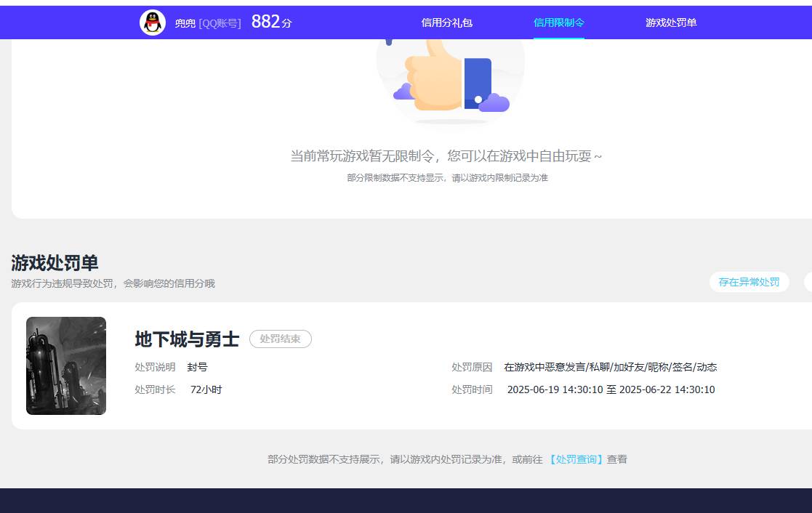Click the 处罚时间 date range text
The image size is (812, 513).
pyautogui.click(x=611, y=389)
